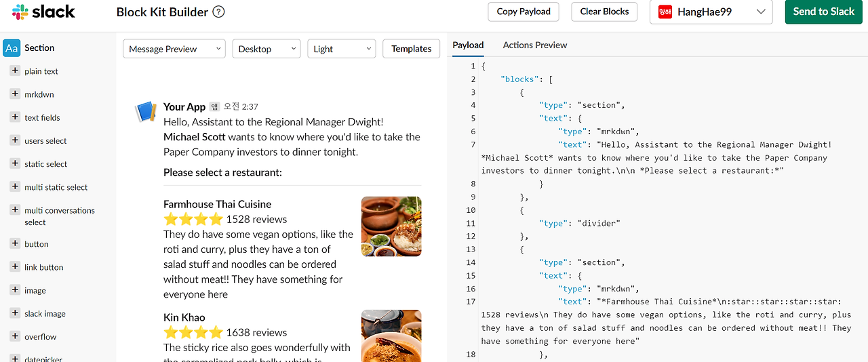Viewport: 868px width, 362px height.
Task: Add image block via plus icon
Action: click(x=14, y=289)
